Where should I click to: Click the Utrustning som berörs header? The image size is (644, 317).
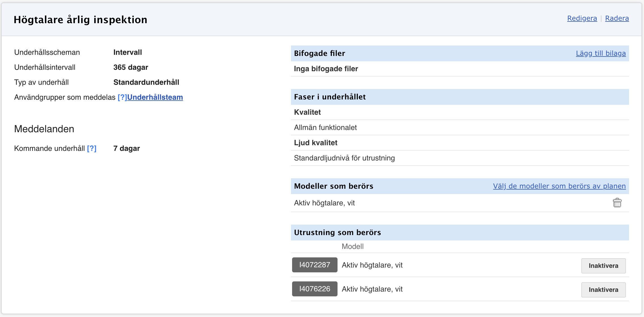click(x=337, y=233)
